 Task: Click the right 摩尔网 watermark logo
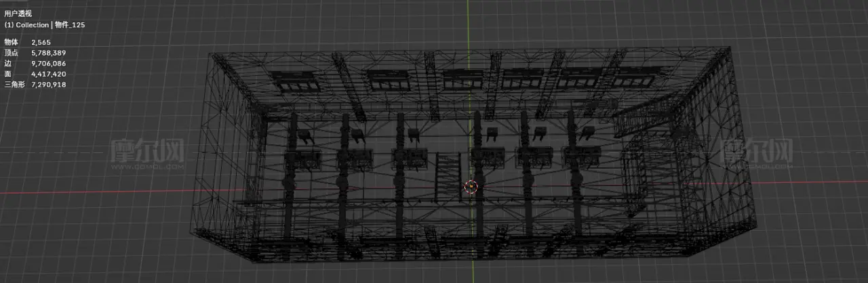click(757, 152)
